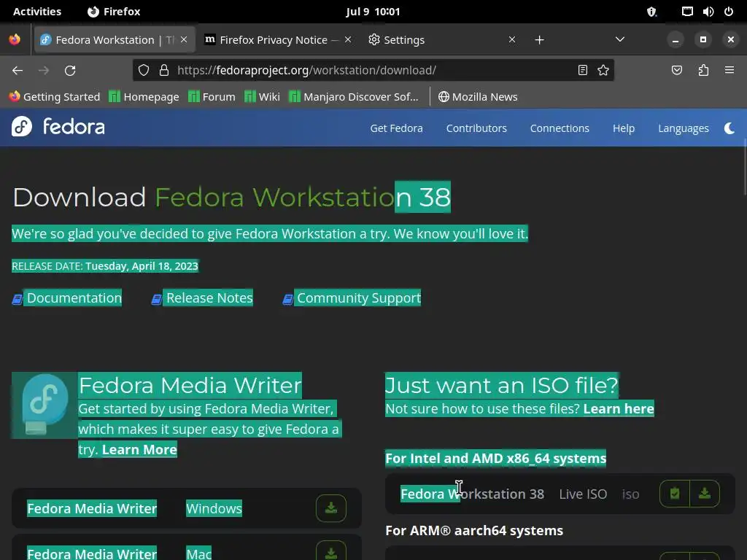Switch to the Fedora Workstation tab
This screenshot has height=560, width=747.
115,39
